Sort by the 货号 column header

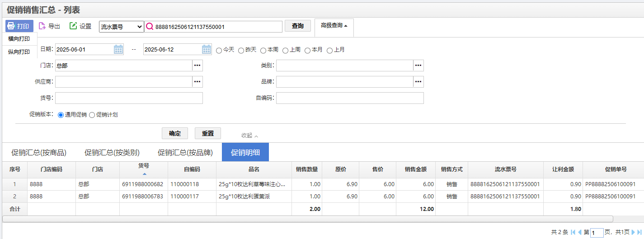(x=144, y=169)
